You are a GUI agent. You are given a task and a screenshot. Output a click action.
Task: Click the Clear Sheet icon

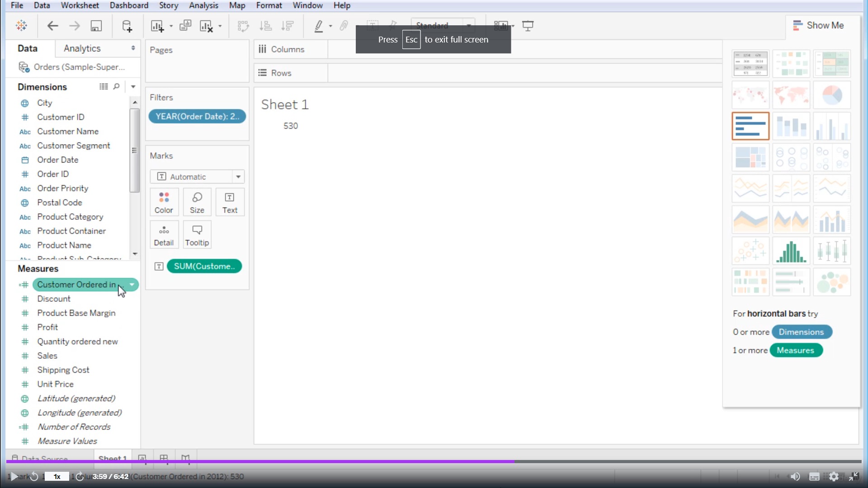[206, 26]
